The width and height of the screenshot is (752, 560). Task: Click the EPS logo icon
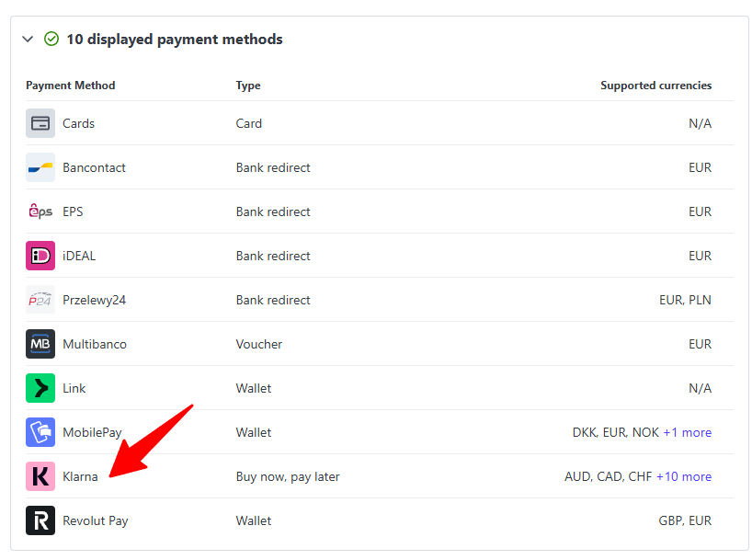[40, 211]
